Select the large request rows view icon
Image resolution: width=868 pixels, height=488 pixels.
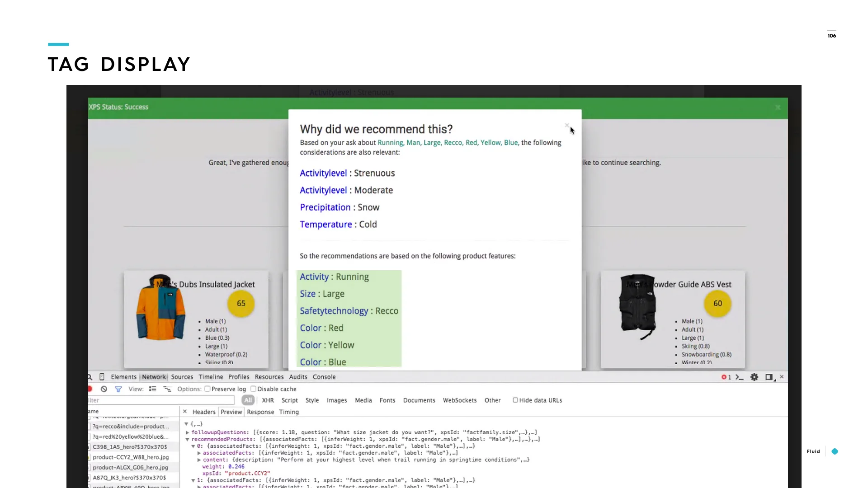pos(153,389)
